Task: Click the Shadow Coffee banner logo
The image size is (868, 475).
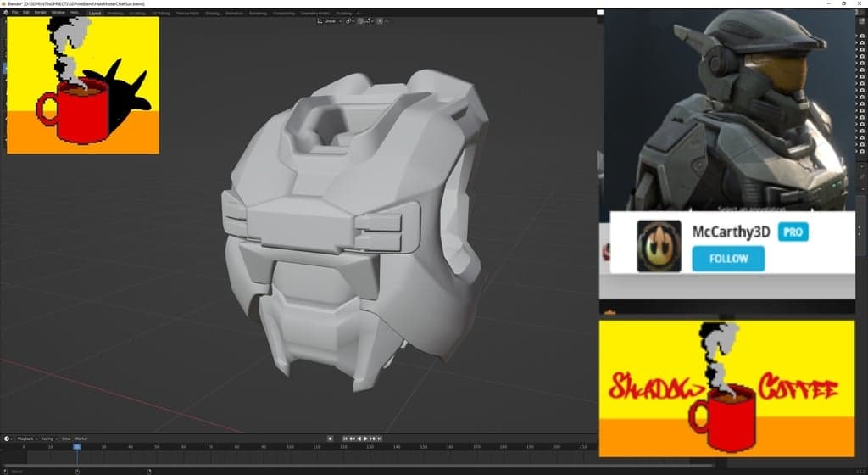Action: click(x=726, y=388)
